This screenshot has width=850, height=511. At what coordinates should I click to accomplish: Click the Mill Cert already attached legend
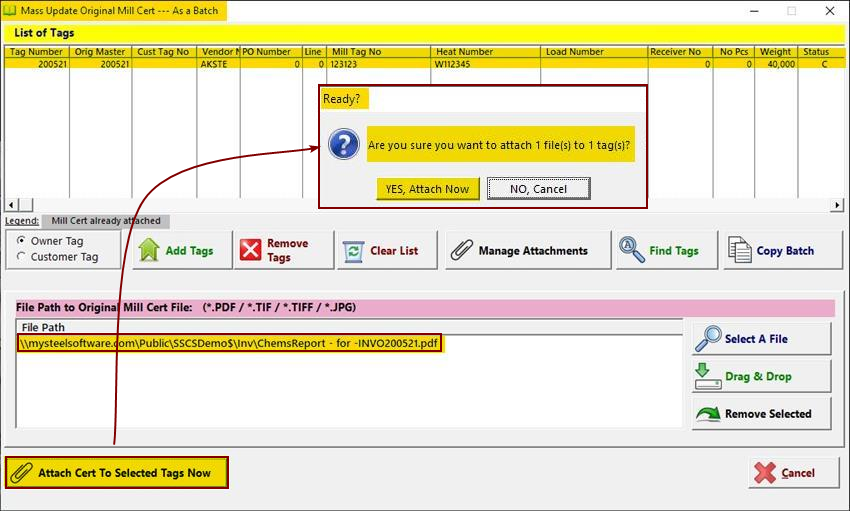106,221
